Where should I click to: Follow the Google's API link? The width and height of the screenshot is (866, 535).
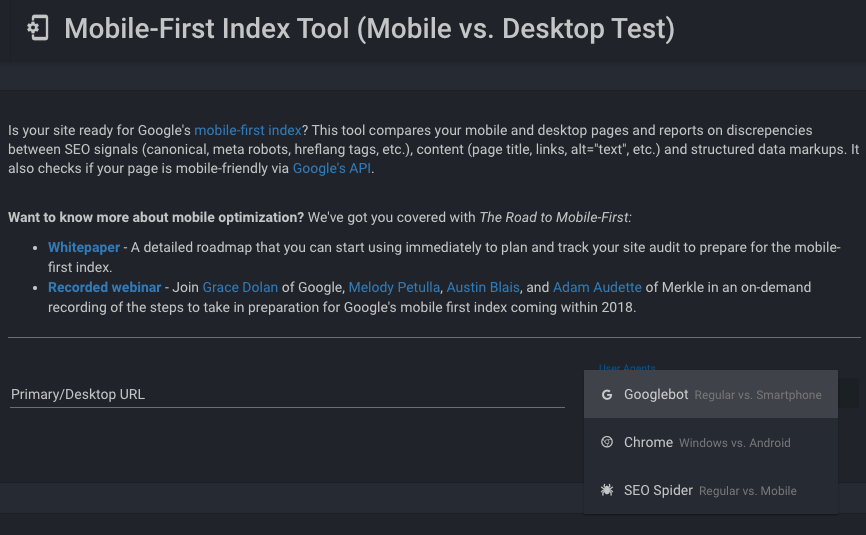[331, 168]
